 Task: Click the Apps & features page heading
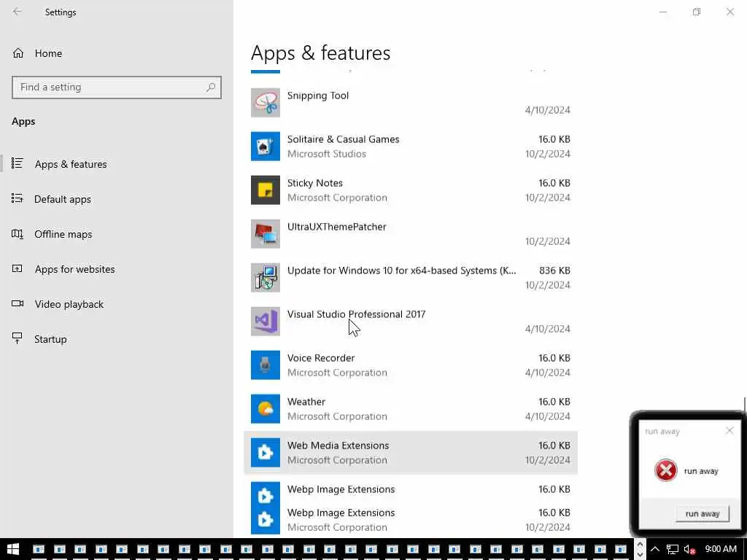[321, 52]
